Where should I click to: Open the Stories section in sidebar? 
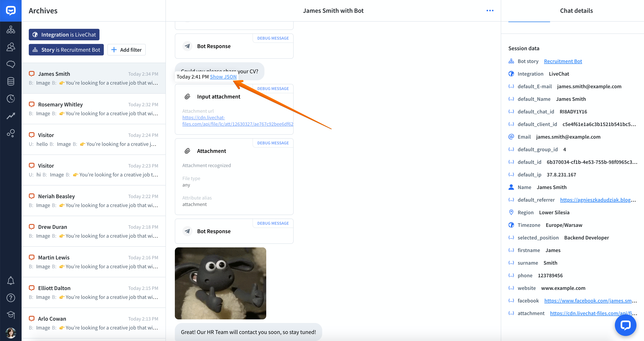11,30
